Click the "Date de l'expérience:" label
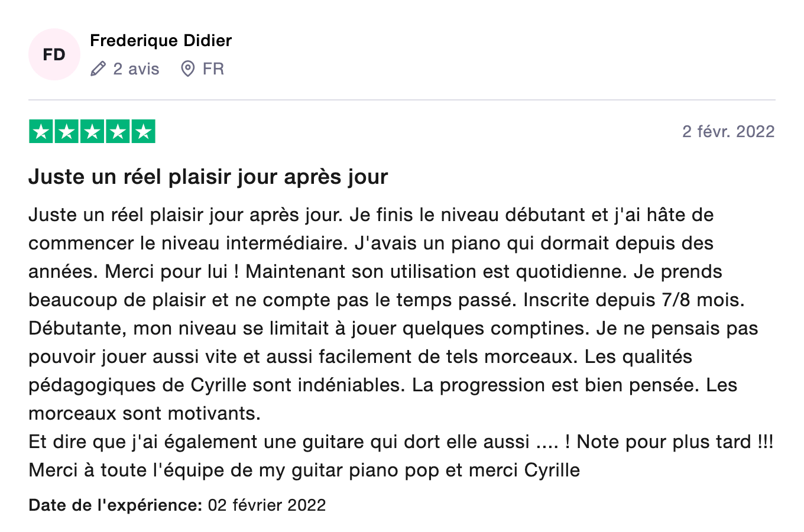The width and height of the screenshot is (804, 532). click(x=115, y=505)
